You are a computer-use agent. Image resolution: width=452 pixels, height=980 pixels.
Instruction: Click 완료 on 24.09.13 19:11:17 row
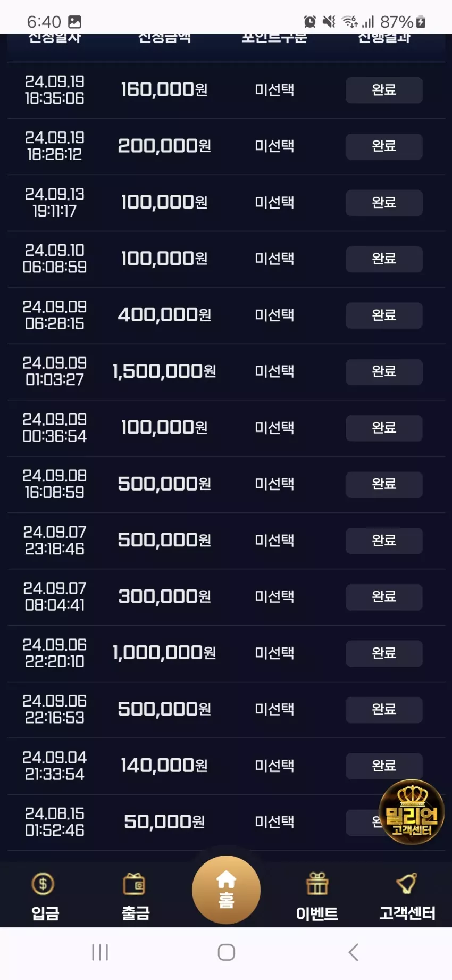(384, 203)
